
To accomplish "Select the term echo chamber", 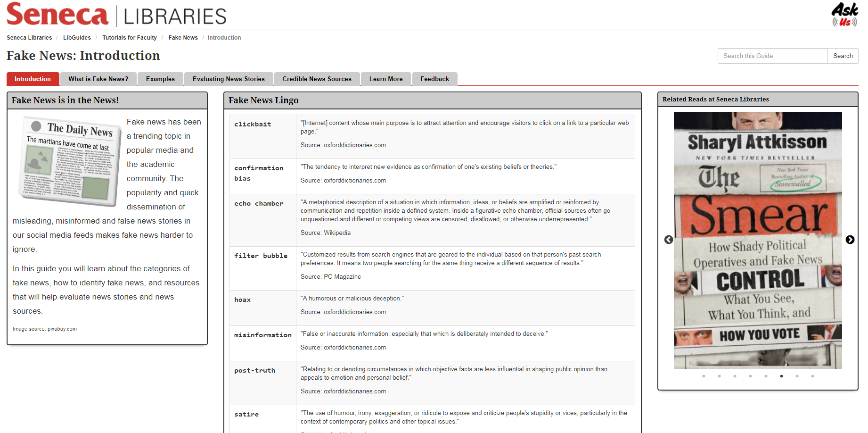I will 259,203.
